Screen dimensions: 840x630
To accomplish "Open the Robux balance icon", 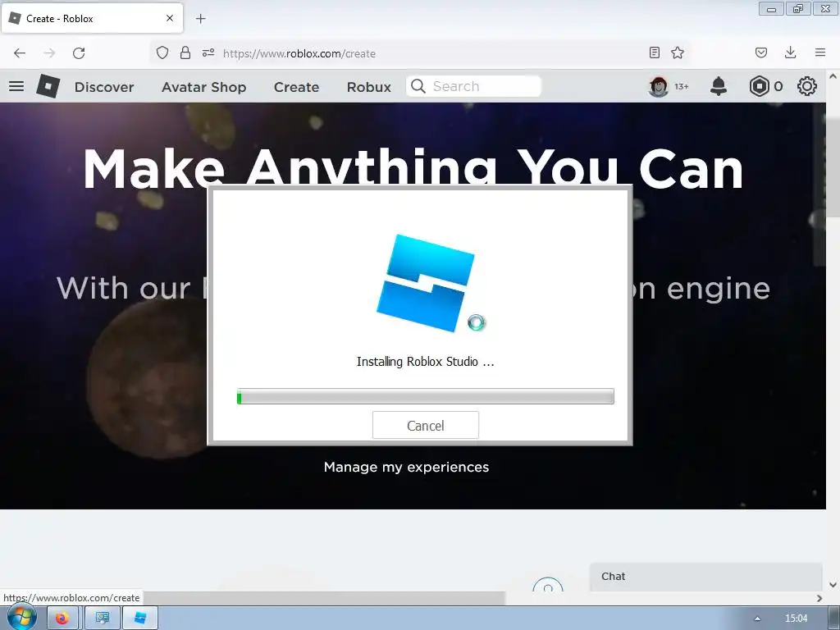I will click(x=759, y=86).
